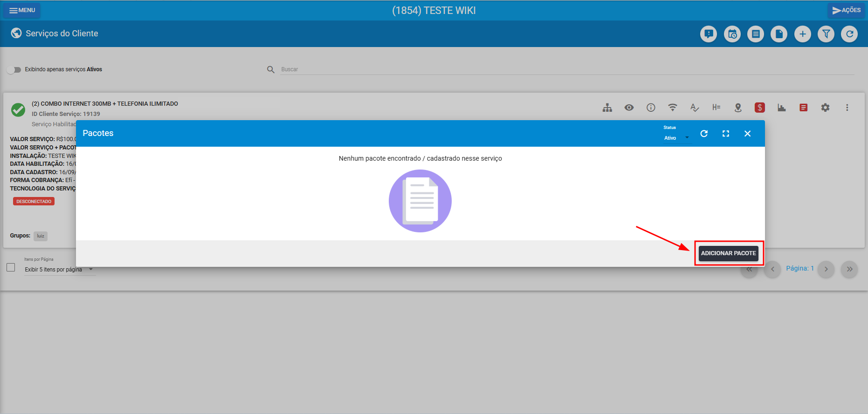This screenshot has width=868, height=414.
Task: Add new service with plus icon
Action: [x=803, y=34]
